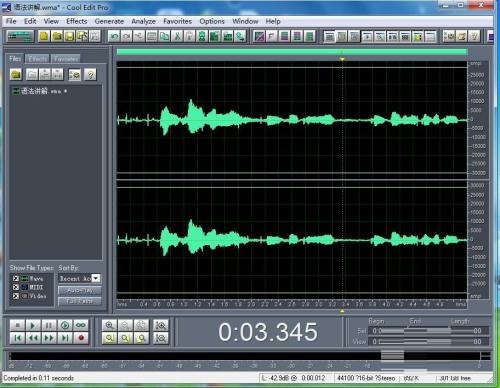Click the Copy toolbar icon

pos(164,36)
